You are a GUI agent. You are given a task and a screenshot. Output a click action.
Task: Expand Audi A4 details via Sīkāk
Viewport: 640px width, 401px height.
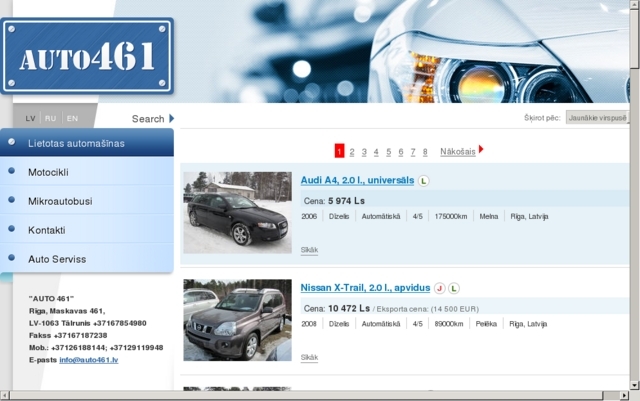[309, 250]
